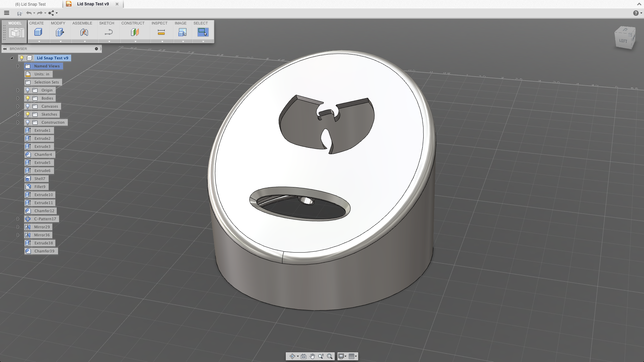The height and width of the screenshot is (362, 644).
Task: Toggle visibility bulb of Sketches folder
Action: [28, 114]
